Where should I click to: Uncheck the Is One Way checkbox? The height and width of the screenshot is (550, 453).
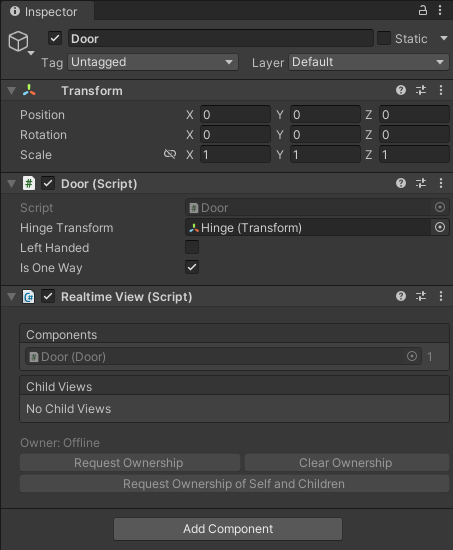pos(192,267)
